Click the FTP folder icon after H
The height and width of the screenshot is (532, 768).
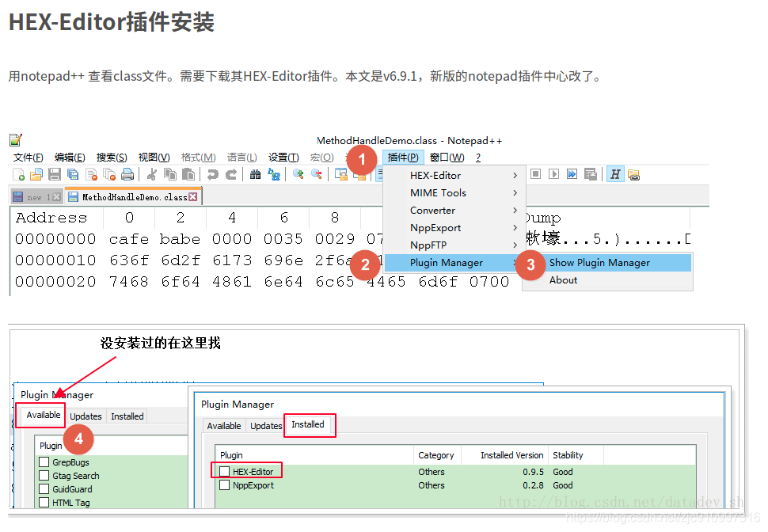coord(633,174)
